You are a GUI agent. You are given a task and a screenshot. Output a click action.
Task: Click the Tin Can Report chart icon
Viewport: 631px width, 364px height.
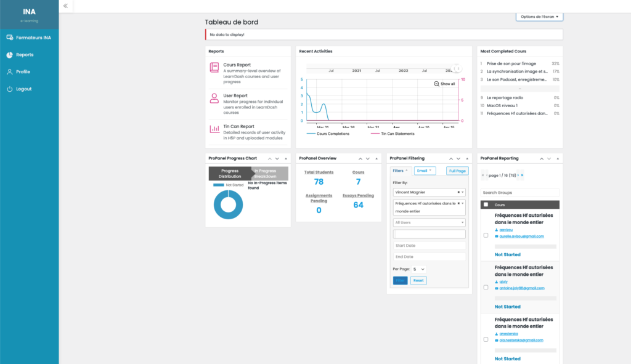pyautogui.click(x=214, y=129)
